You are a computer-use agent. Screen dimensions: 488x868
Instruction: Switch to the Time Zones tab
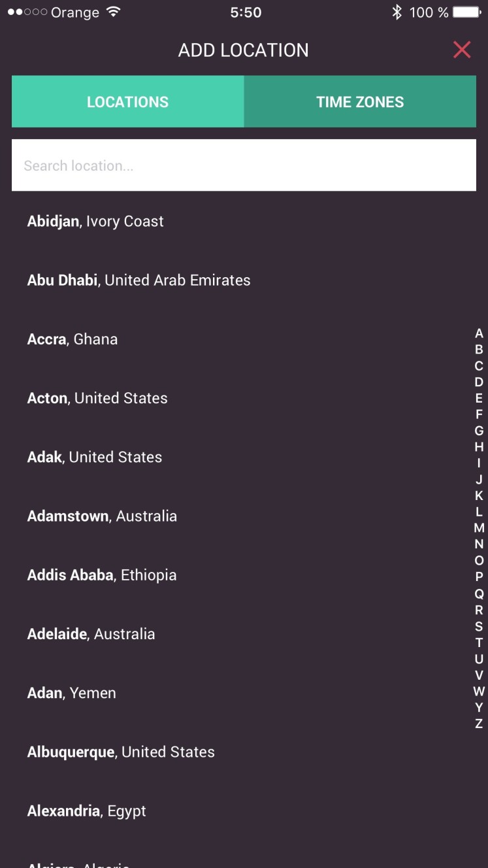pyautogui.click(x=360, y=101)
